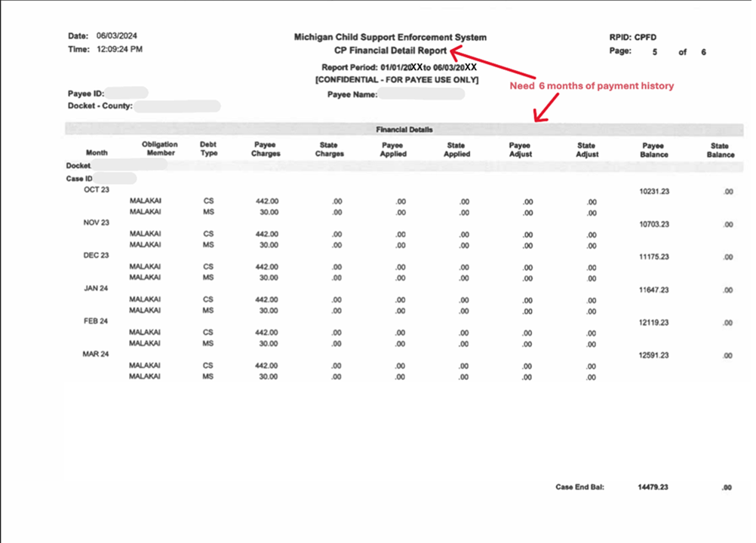
Task: Select the payee balance 10231.23
Action: pyautogui.click(x=654, y=192)
